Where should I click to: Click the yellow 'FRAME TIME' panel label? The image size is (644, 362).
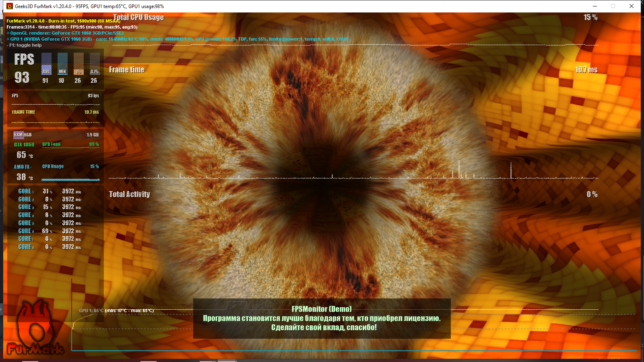pyautogui.click(x=23, y=112)
